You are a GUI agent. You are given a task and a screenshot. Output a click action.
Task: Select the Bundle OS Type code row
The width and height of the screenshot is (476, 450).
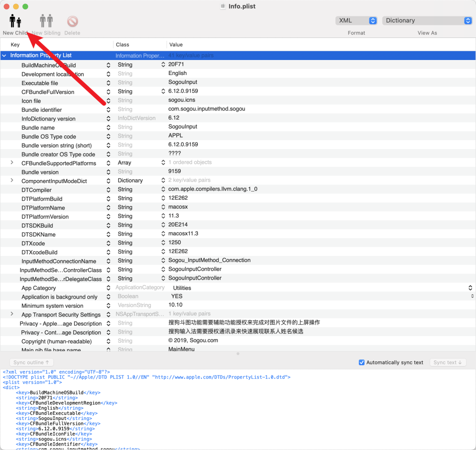[238, 136]
